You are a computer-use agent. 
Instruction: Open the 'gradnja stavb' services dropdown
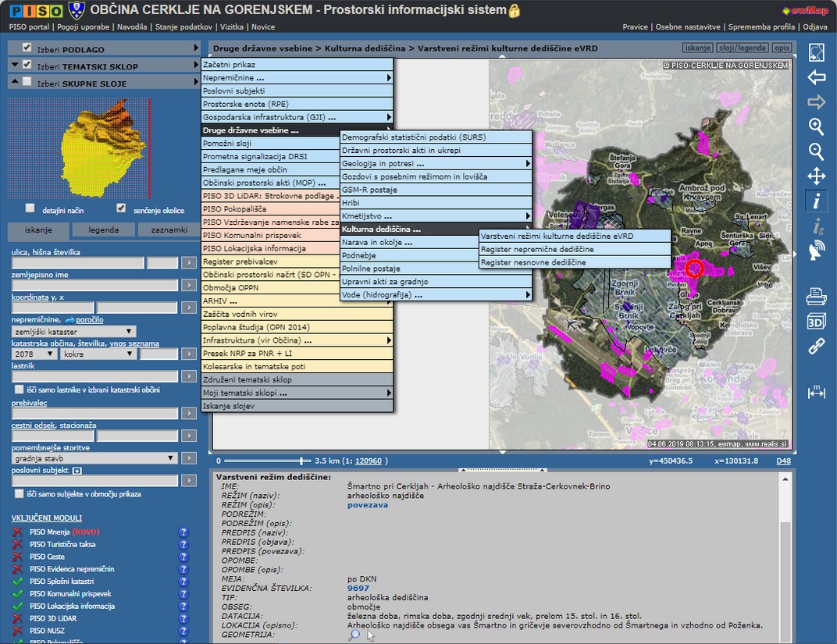click(x=94, y=458)
